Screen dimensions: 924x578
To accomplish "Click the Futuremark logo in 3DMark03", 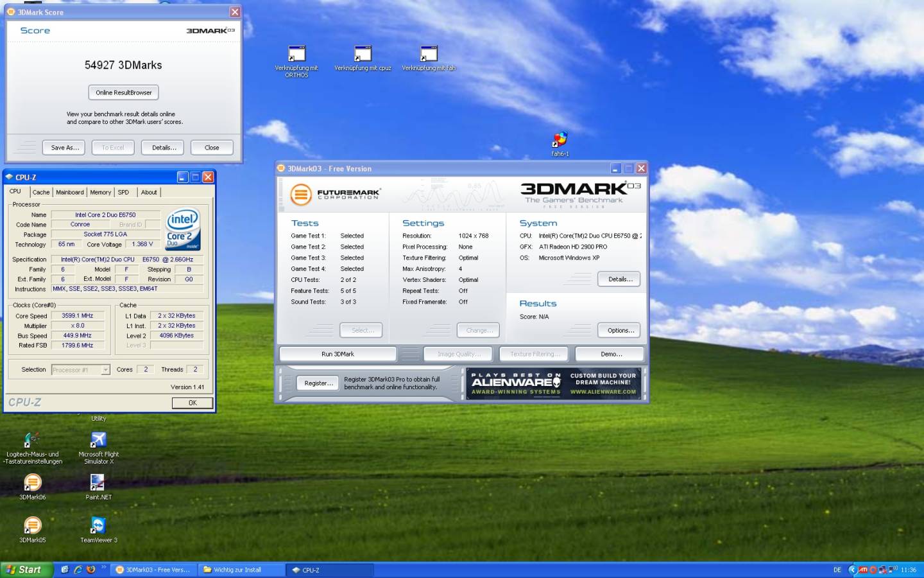I will point(336,194).
